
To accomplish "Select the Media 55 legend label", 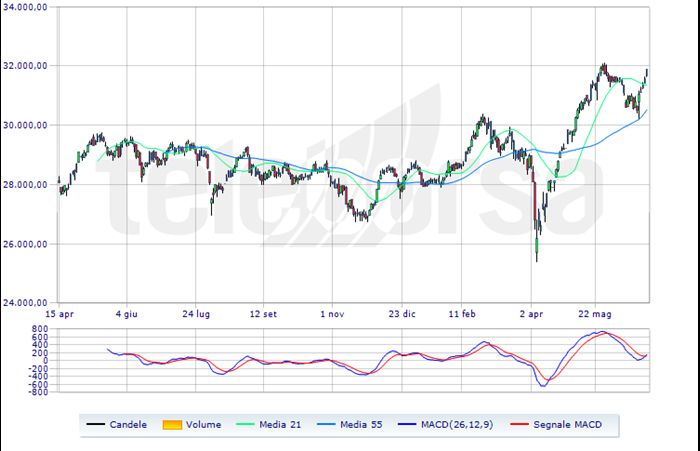I will [361, 425].
